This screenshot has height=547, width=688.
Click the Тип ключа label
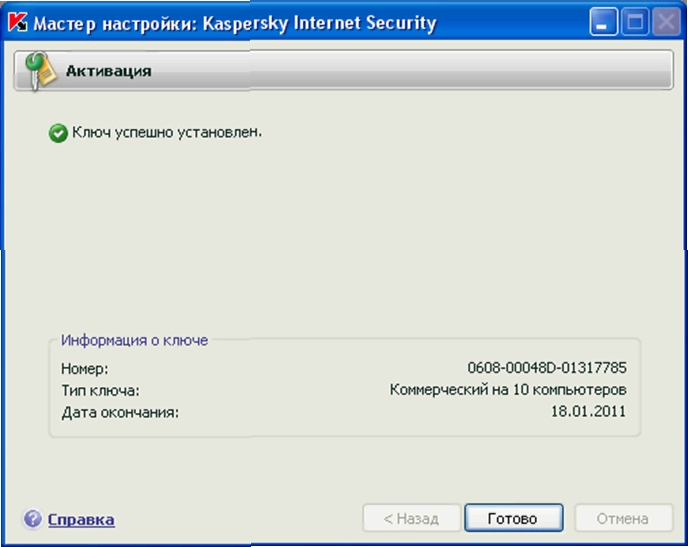[100, 390]
